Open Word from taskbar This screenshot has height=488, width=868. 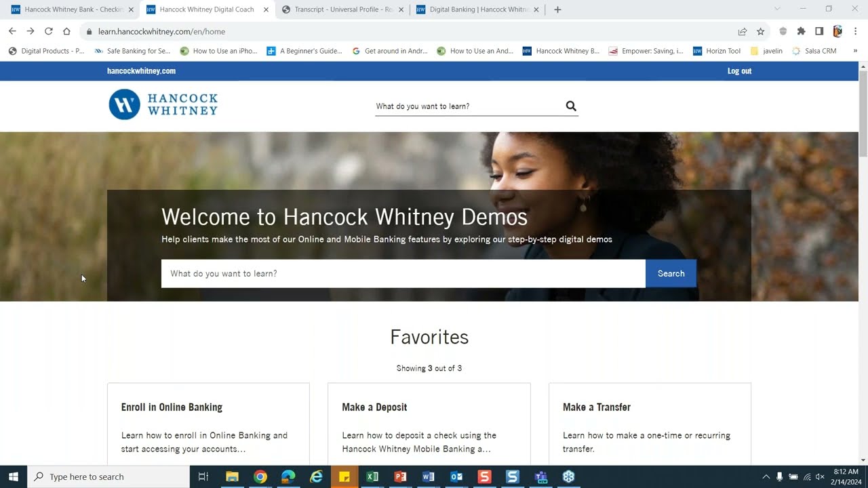[428, 476]
